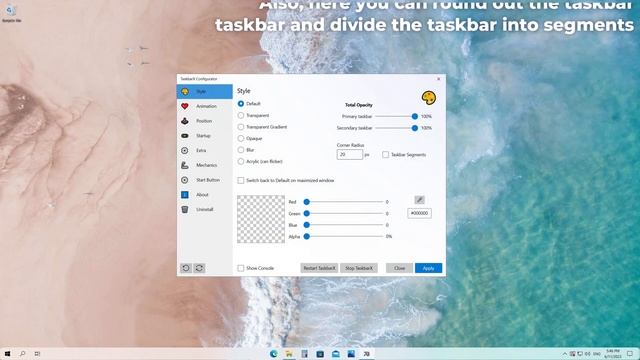Enable the Show Console checkbox

pyautogui.click(x=241, y=268)
